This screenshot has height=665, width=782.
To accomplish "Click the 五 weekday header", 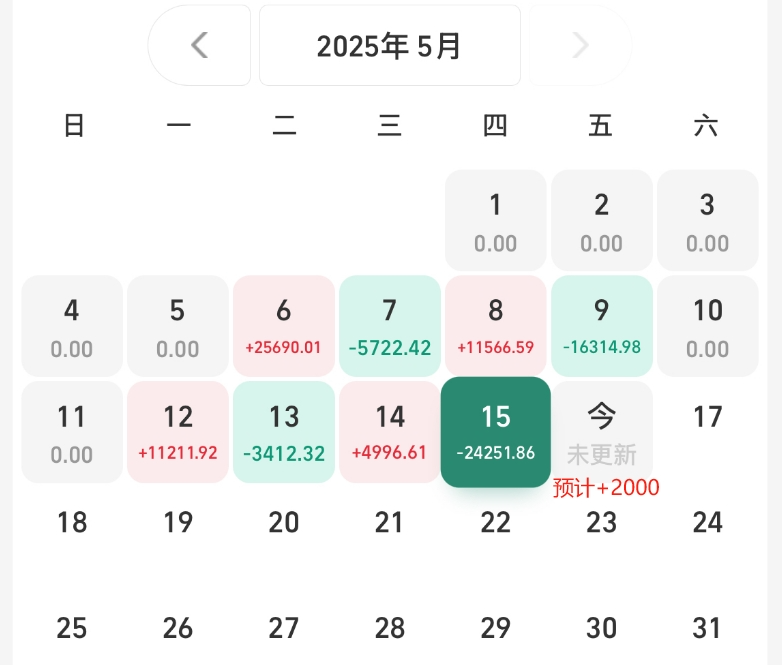I will (x=600, y=125).
